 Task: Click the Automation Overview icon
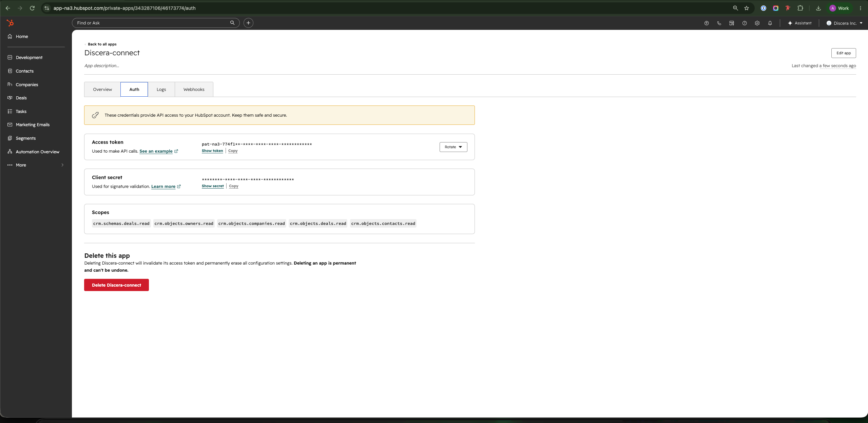coord(10,152)
